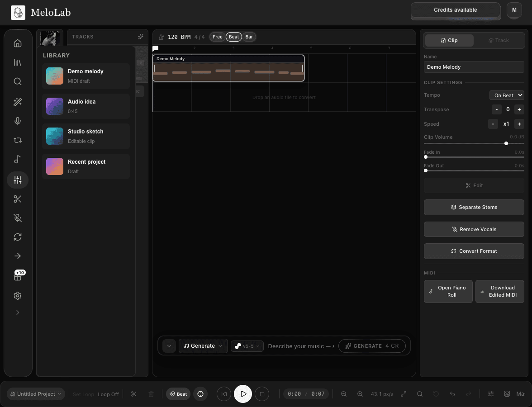
Task: Click the zoom out magnifier icon
Action: (344, 394)
